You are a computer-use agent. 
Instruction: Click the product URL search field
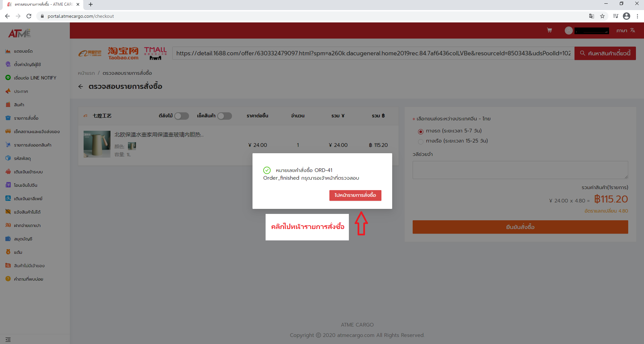tap(373, 53)
